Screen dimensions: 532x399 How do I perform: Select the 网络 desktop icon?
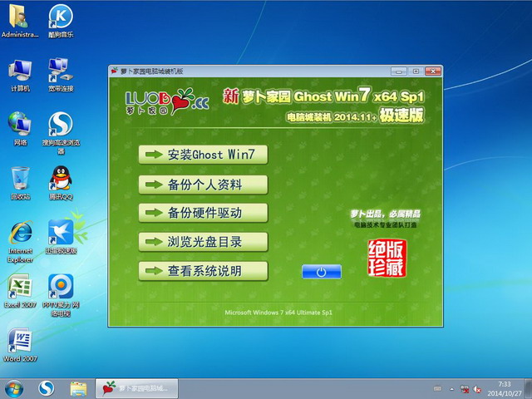coord(20,128)
